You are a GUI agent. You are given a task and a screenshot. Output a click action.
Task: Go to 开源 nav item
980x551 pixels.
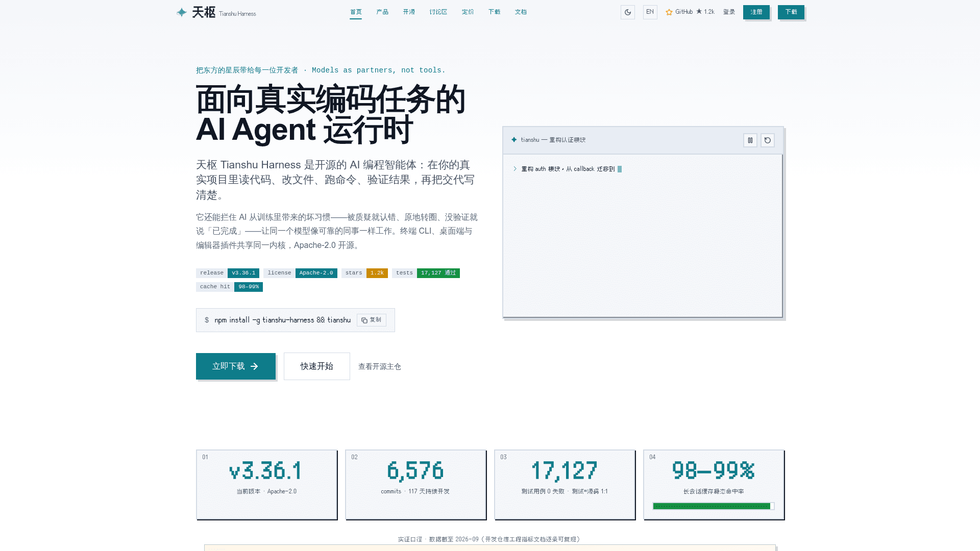pos(409,12)
